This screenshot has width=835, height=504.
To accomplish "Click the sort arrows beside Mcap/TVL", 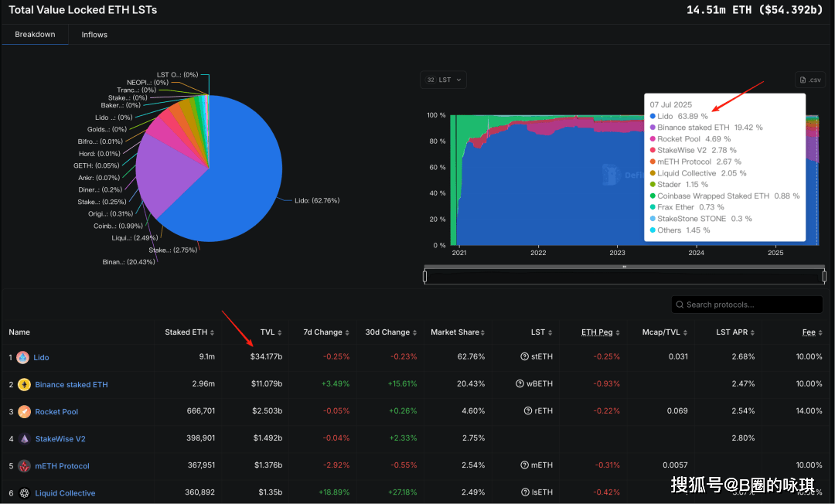I will click(x=685, y=332).
